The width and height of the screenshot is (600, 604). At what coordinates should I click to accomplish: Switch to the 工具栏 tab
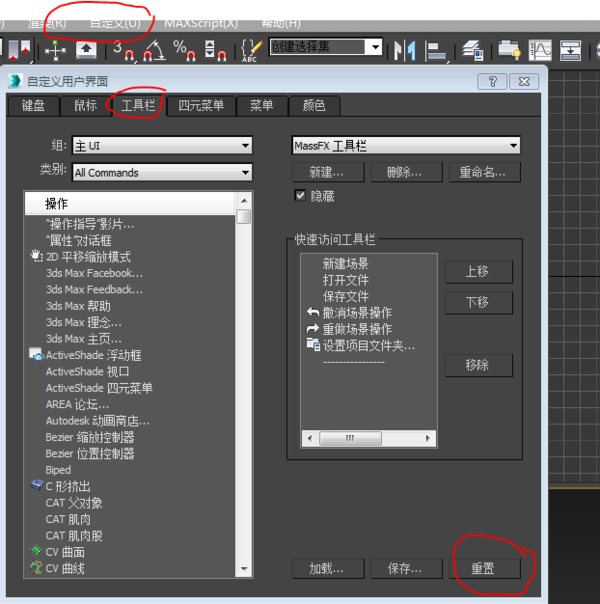click(x=138, y=106)
